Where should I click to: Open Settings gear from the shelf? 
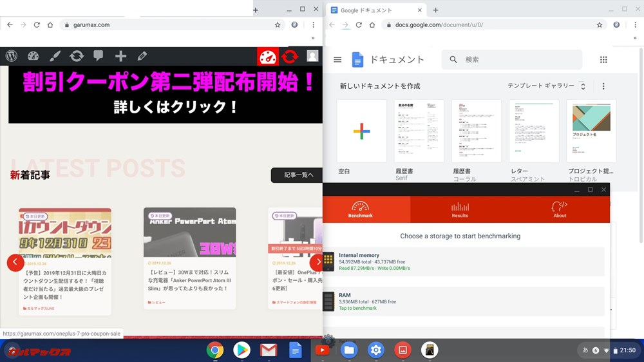point(376,350)
